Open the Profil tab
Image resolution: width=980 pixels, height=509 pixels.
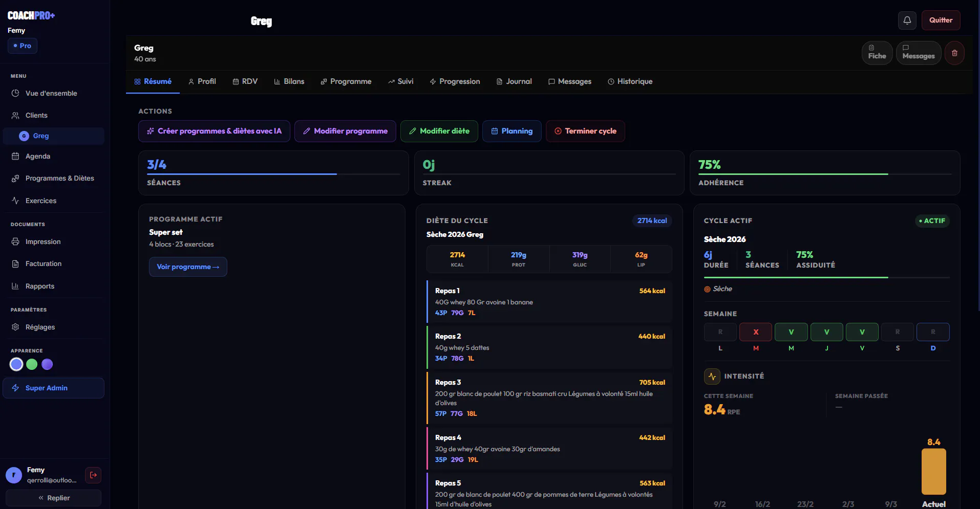click(202, 81)
